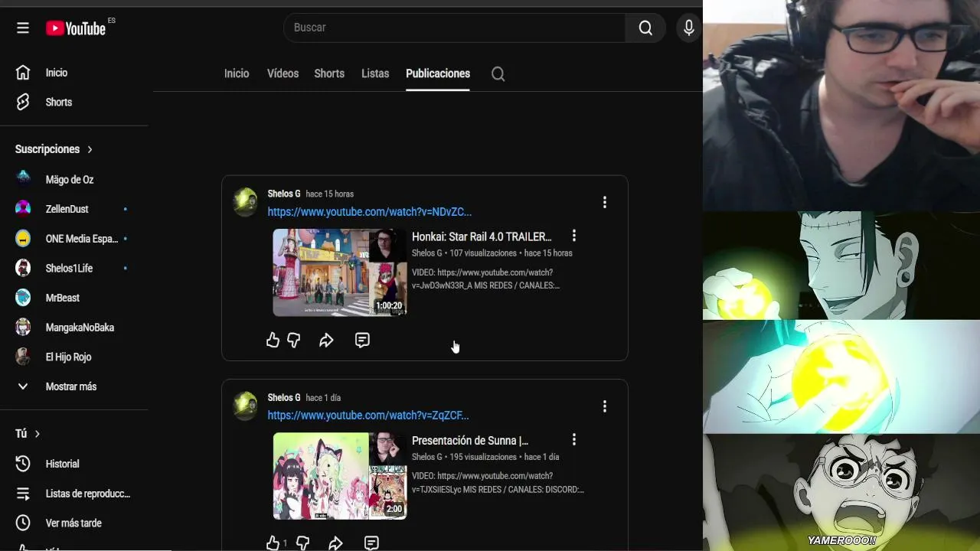The width and height of the screenshot is (980, 551).
Task: Go to the YouTube logo home
Action: point(75,28)
